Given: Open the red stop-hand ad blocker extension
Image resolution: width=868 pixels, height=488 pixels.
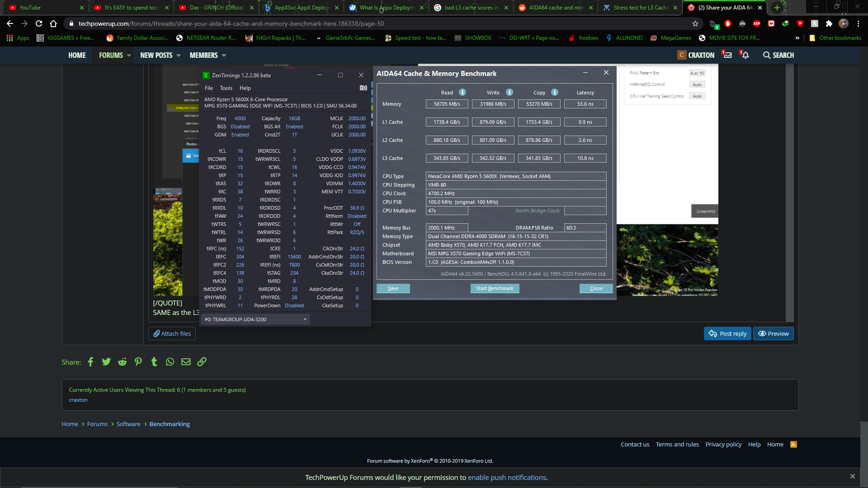Looking at the screenshot, I should click(x=728, y=23).
